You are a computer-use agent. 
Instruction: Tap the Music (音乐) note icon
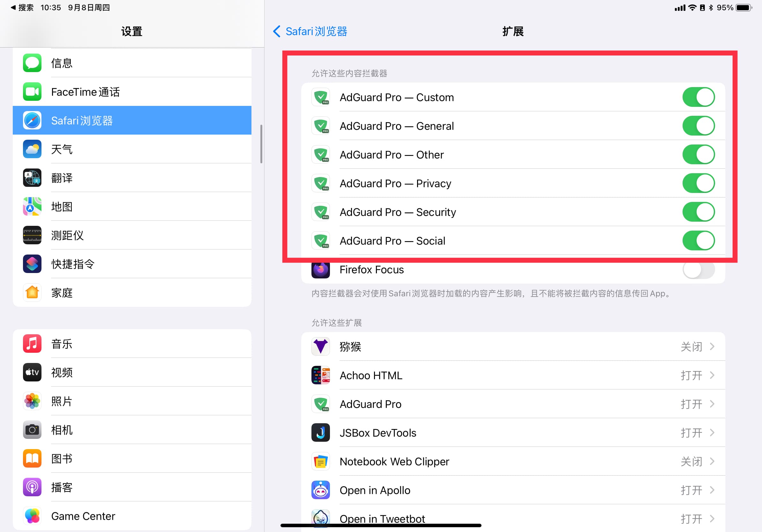32,344
